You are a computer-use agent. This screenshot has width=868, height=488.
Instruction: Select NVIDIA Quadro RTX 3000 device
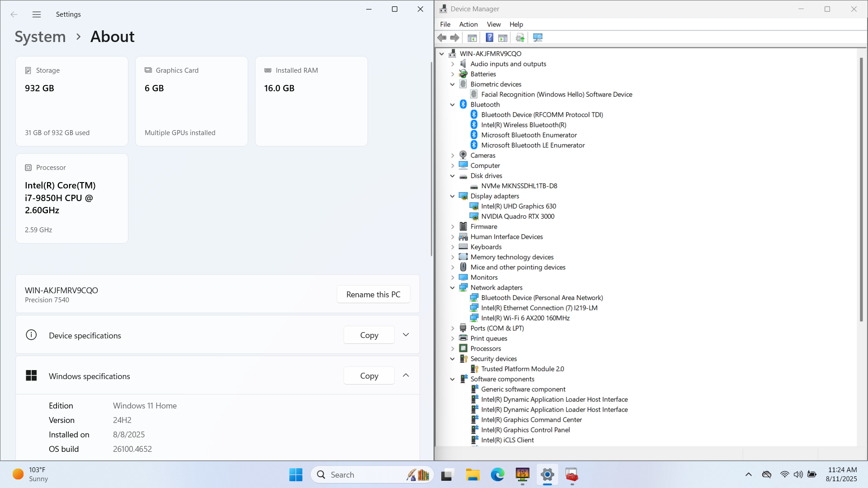coord(518,216)
